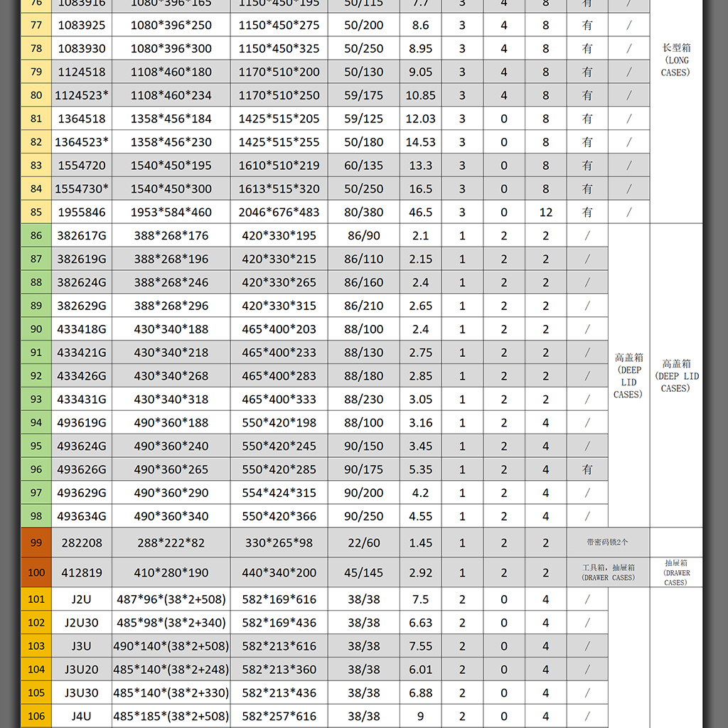
Task: Click model code 1554720
Action: pos(82,165)
